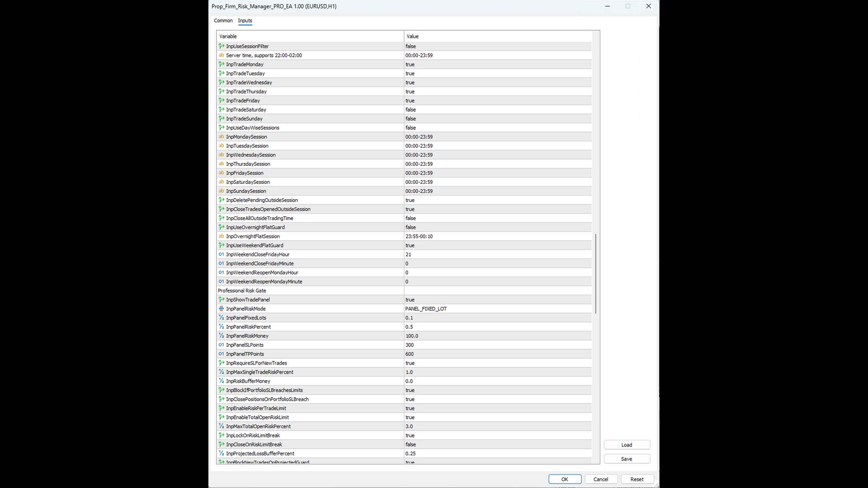Toggle InpCloseAllOutsideTradingTime value

(x=498, y=218)
